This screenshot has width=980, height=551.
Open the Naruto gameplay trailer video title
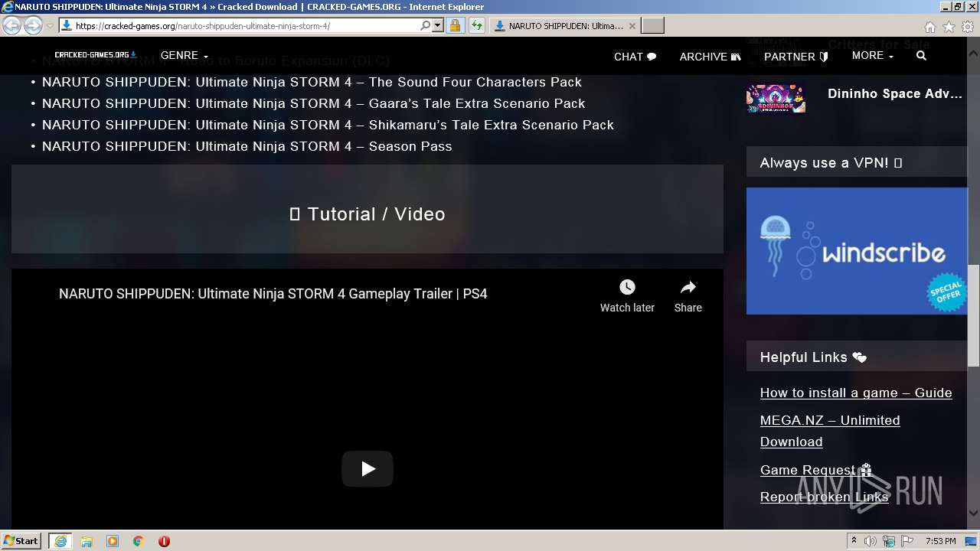(x=273, y=294)
